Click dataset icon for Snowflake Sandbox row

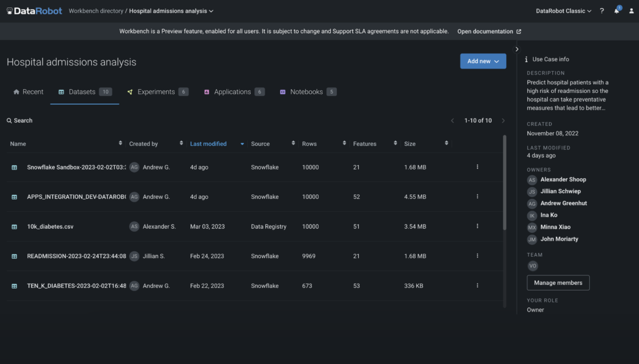click(x=14, y=167)
